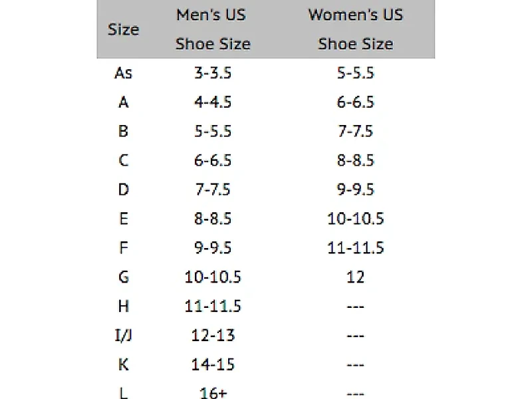Select women's size 6-6.5 in row A

[x=355, y=102]
